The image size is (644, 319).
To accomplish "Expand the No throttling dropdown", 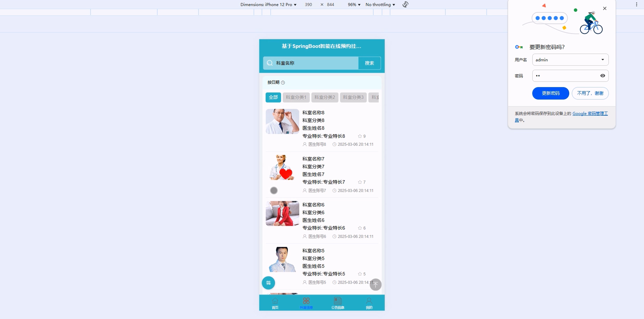I will 380,4.
